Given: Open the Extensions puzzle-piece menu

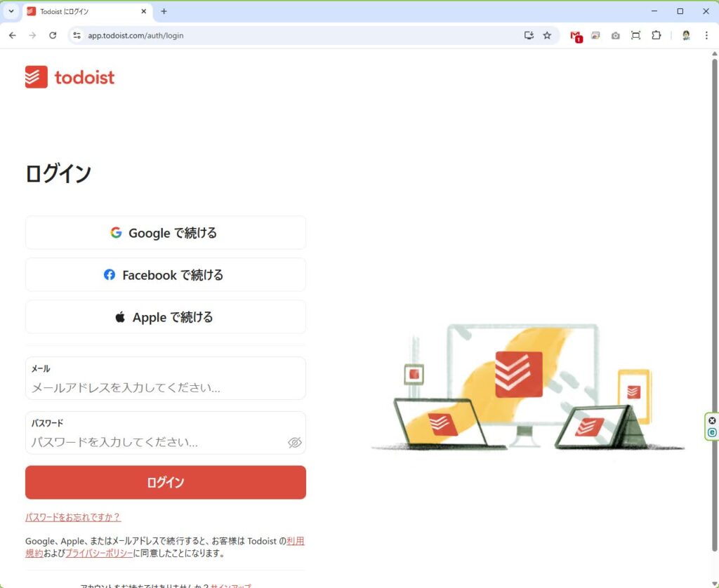Looking at the screenshot, I should click(x=657, y=35).
